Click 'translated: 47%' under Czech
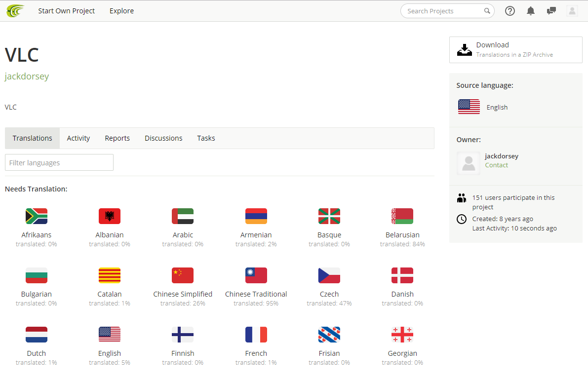588x380 pixels. 329,304
